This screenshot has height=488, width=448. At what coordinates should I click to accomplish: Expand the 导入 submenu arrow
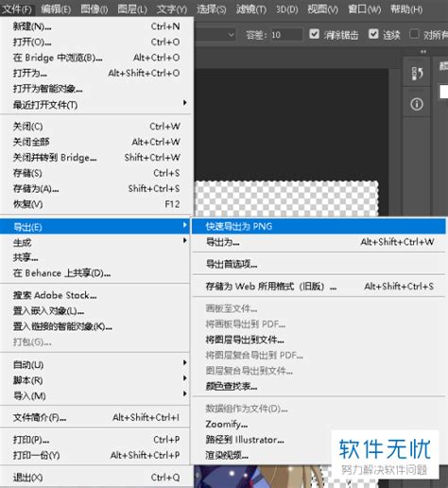(185, 393)
